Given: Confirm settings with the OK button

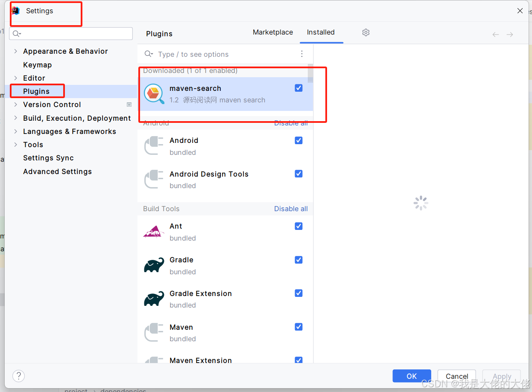Looking at the screenshot, I should coord(411,376).
